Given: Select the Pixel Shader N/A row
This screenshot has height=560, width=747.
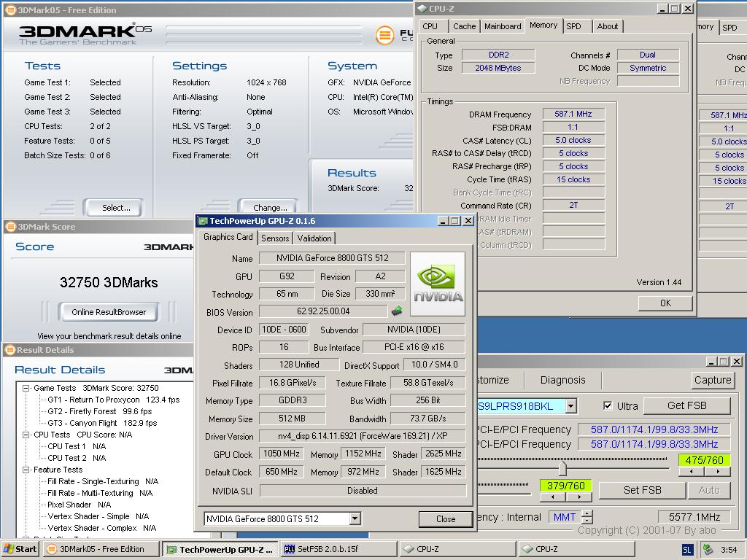Looking at the screenshot, I should click(79, 505).
